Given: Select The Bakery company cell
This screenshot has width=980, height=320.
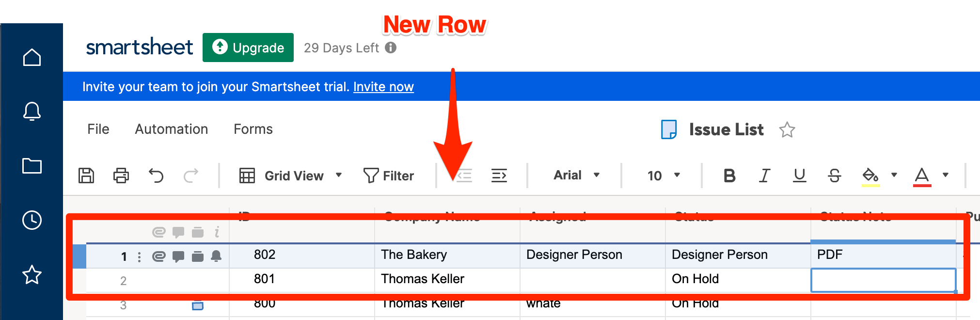Looking at the screenshot, I should pyautogui.click(x=447, y=256).
